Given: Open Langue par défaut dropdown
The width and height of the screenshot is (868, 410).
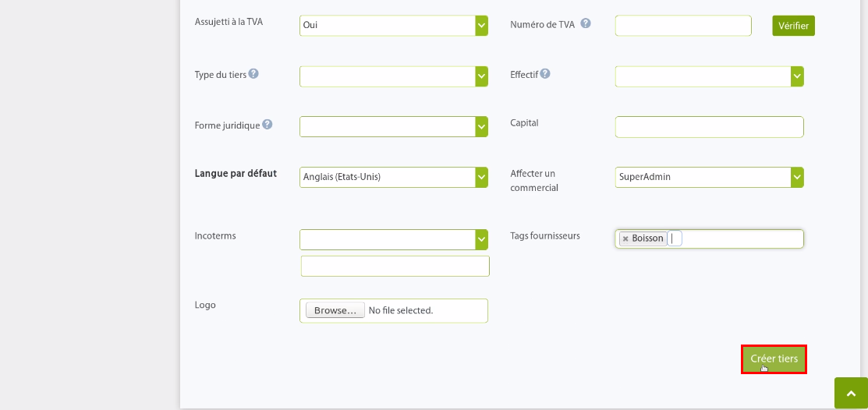Looking at the screenshot, I should (x=394, y=177).
